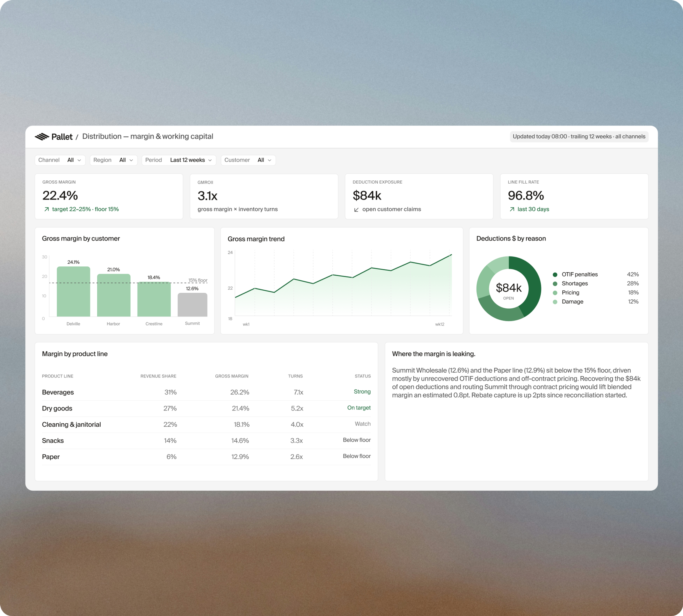Click the 12.6% label above Summit bar
Screen dimensions: 683x616
tap(192, 289)
